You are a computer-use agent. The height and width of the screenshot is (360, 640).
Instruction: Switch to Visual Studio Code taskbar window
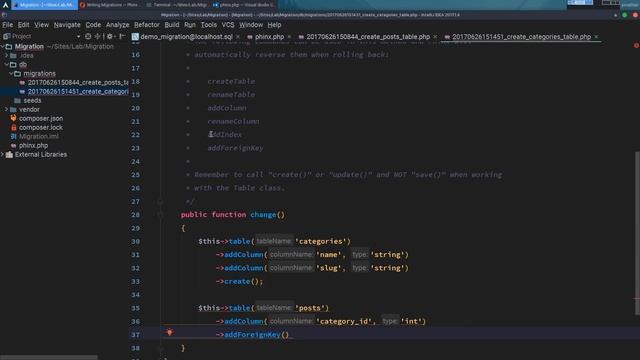pyautogui.click(x=244, y=5)
